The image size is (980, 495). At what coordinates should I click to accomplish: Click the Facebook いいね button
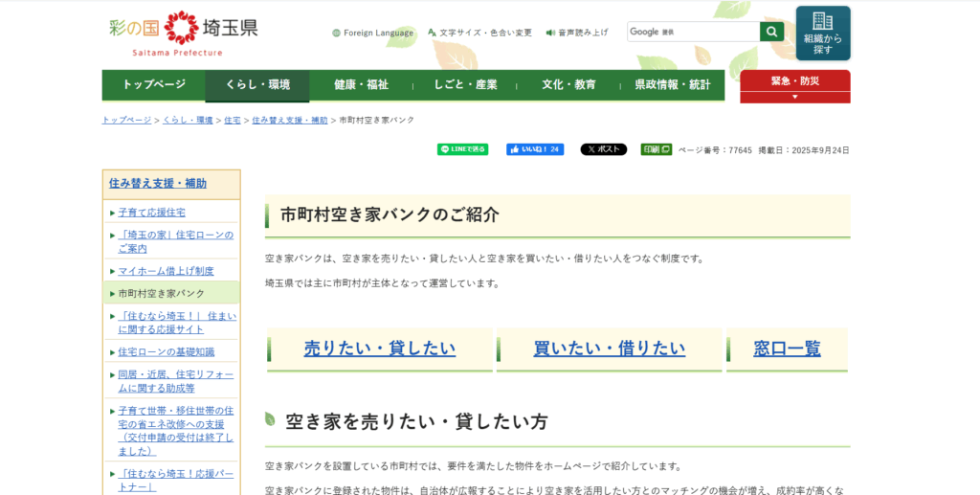535,149
